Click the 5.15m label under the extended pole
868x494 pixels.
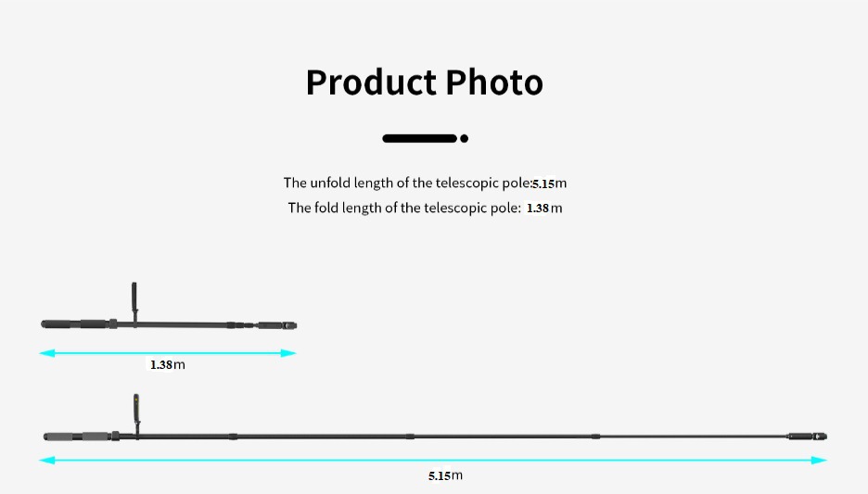point(445,475)
